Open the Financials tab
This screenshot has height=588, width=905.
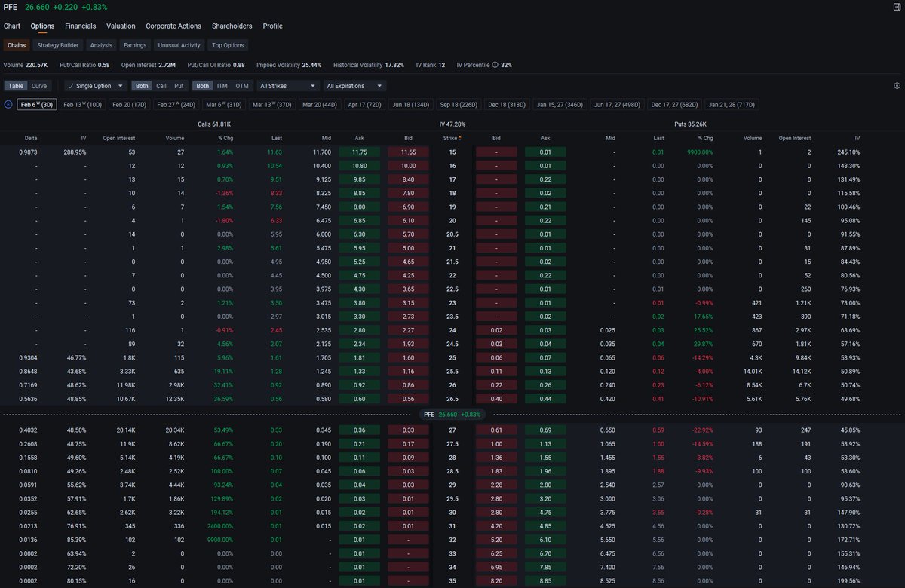coord(81,26)
